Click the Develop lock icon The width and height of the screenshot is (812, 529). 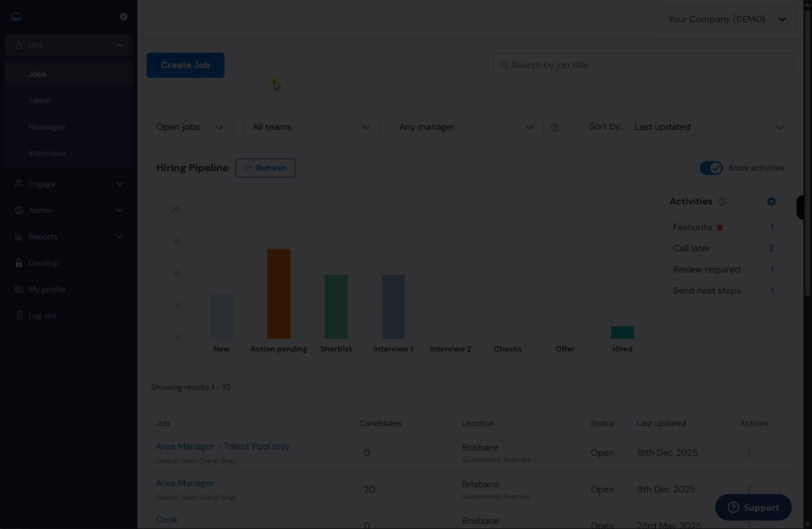18,263
